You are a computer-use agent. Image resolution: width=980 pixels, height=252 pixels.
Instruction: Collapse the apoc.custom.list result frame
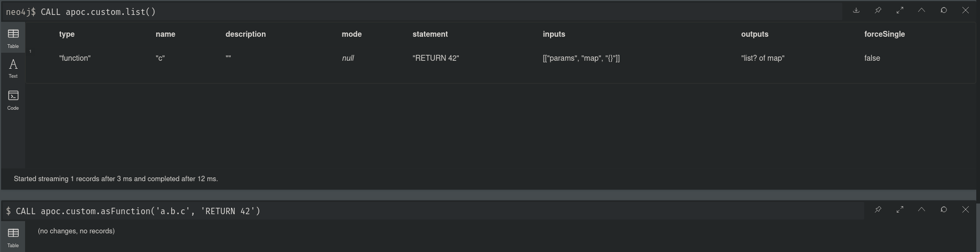[x=921, y=10]
